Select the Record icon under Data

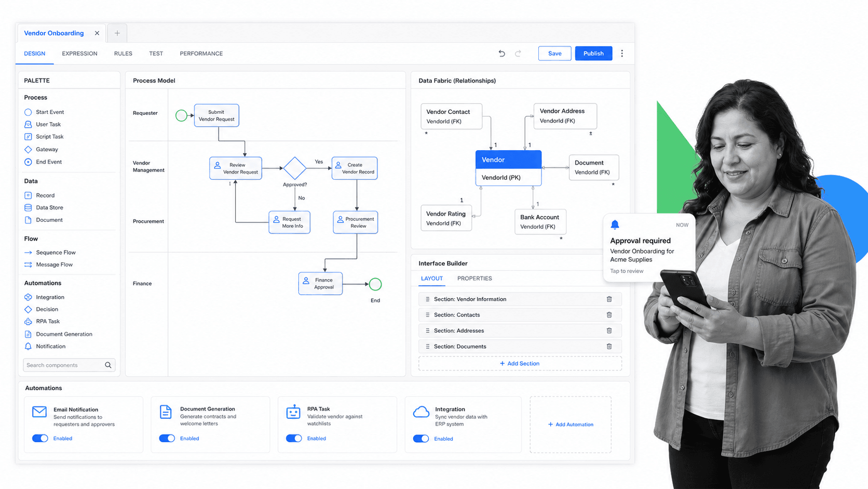coord(28,195)
